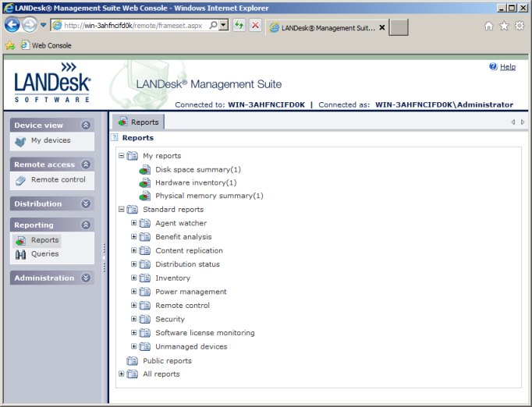The image size is (532, 407).
Task: Select the My reports folder
Action: click(x=161, y=156)
